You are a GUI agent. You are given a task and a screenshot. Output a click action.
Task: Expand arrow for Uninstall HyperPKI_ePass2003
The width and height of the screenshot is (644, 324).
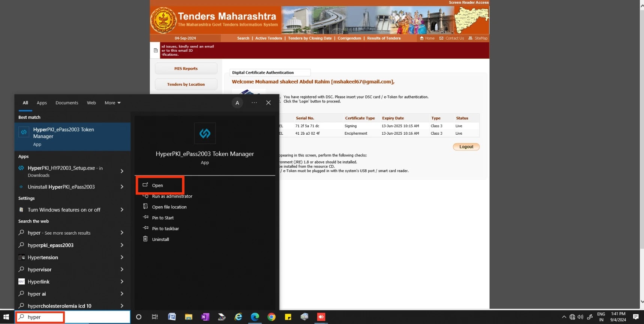click(122, 187)
